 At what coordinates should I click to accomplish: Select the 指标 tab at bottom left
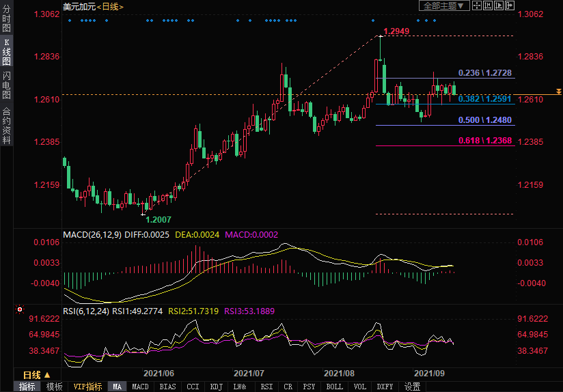pyautogui.click(x=27, y=387)
